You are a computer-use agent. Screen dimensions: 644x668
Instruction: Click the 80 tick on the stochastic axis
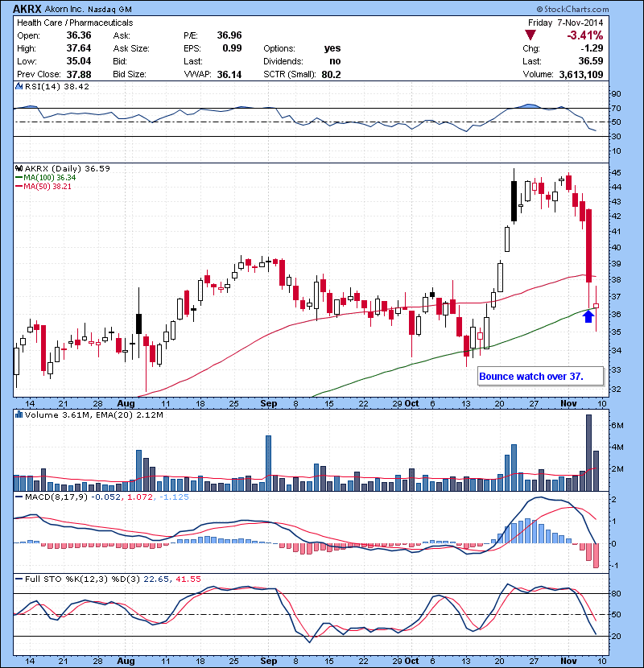pyautogui.click(x=617, y=594)
